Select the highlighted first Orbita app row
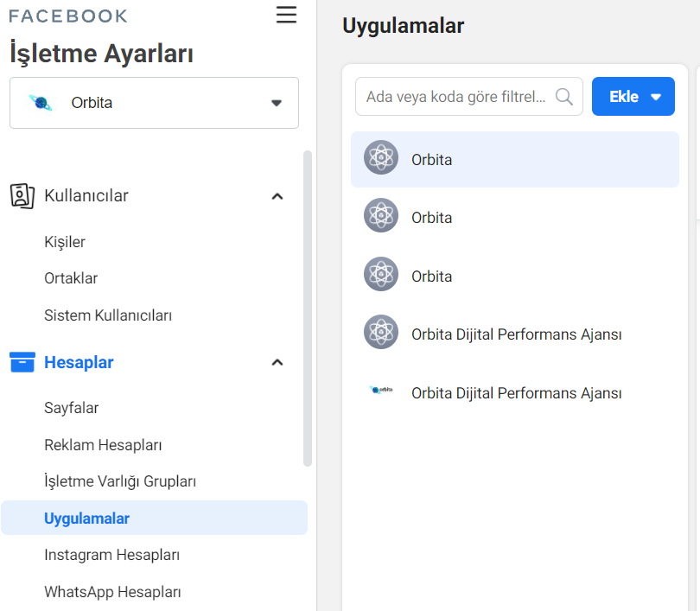Image resolution: width=700 pixels, height=611 pixels. (515, 159)
